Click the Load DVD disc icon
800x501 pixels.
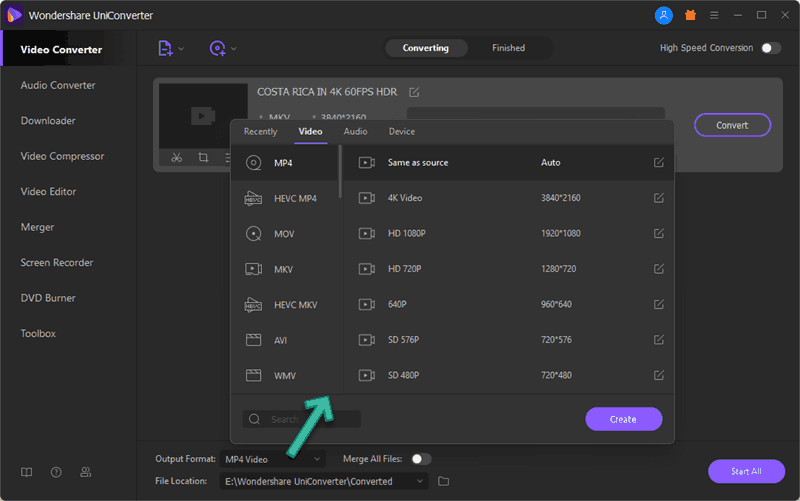click(217, 48)
